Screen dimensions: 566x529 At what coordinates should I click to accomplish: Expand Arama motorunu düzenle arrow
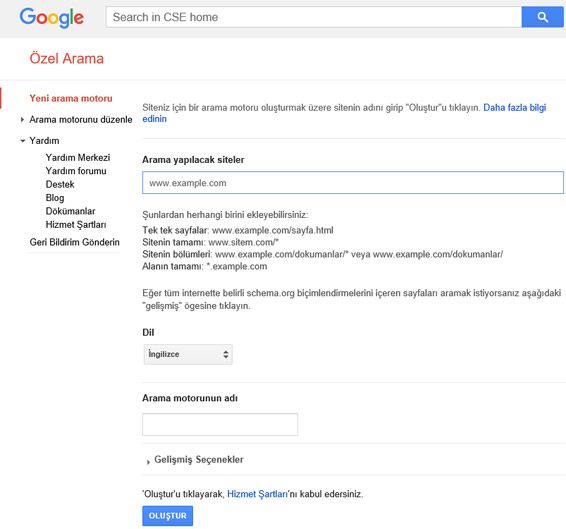(22, 120)
